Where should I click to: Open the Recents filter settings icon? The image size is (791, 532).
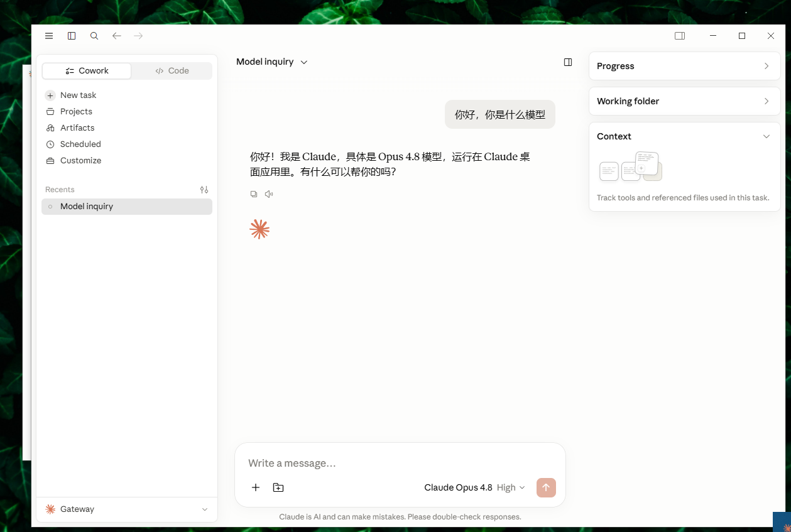point(204,190)
